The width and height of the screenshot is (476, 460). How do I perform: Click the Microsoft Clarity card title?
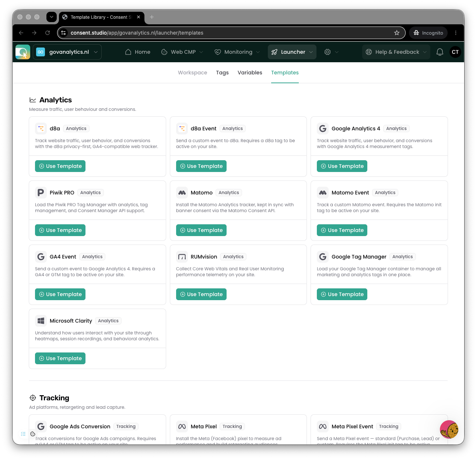(x=71, y=321)
